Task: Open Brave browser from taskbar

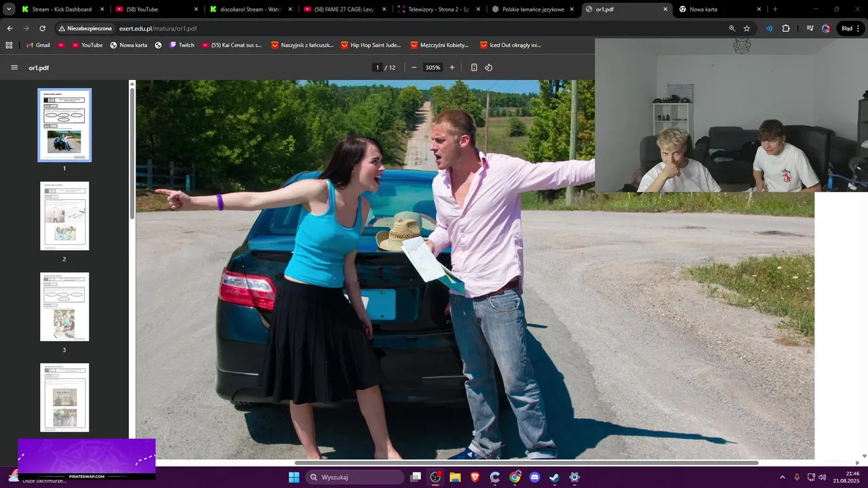Action: coord(475,477)
